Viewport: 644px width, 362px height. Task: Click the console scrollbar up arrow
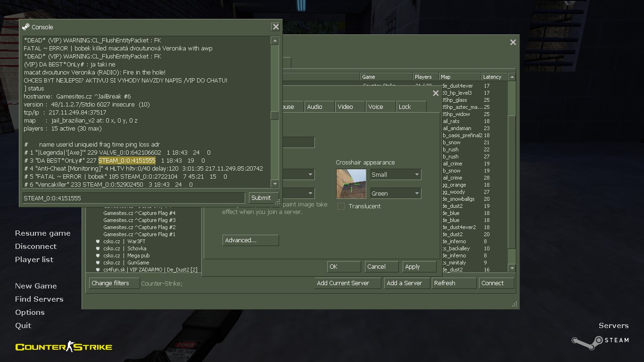coord(274,41)
